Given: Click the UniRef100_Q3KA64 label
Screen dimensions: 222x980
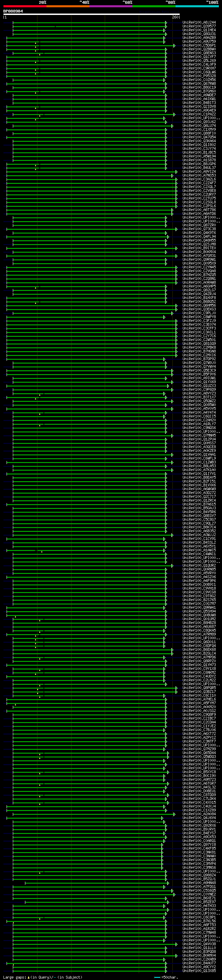Looking at the screenshot, I should pos(199,141).
